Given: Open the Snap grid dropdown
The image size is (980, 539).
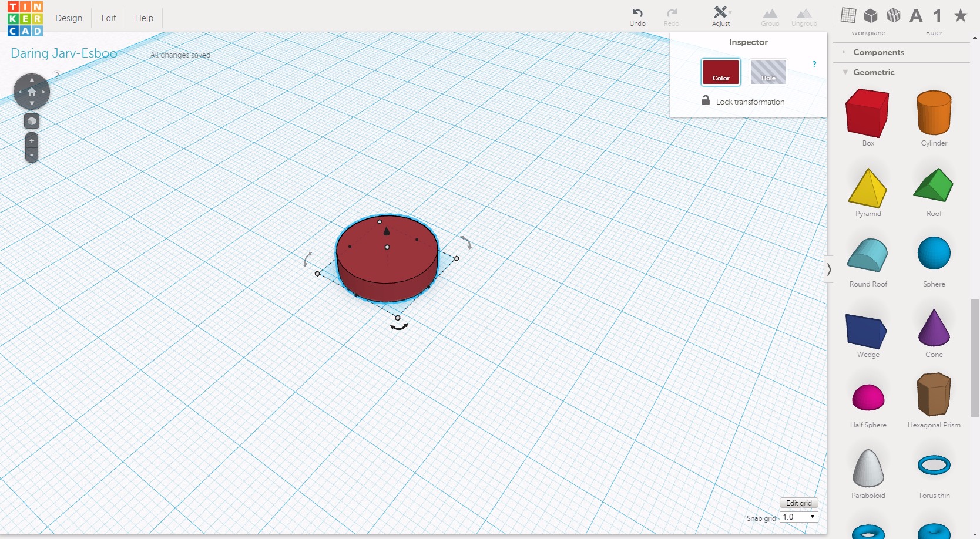Looking at the screenshot, I should pyautogui.click(x=798, y=517).
